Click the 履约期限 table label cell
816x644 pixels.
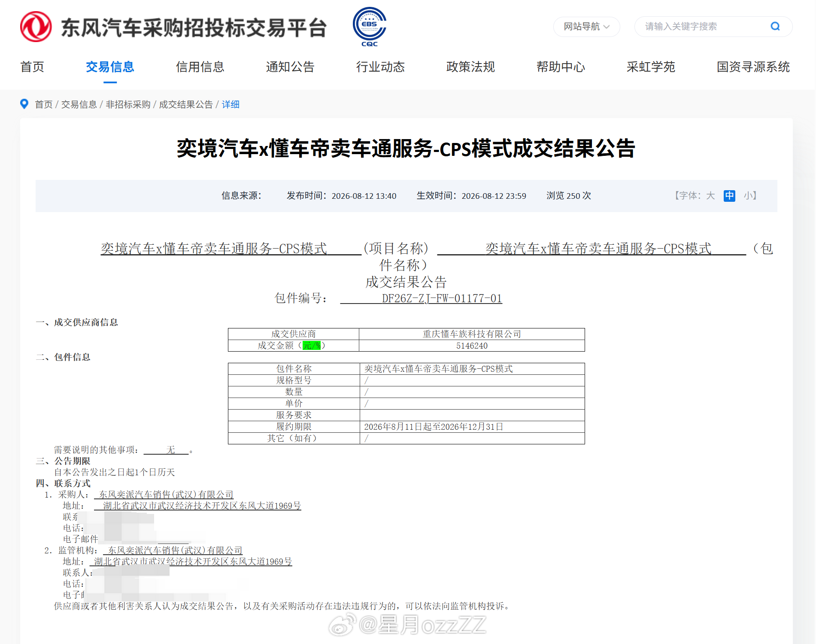pos(294,427)
